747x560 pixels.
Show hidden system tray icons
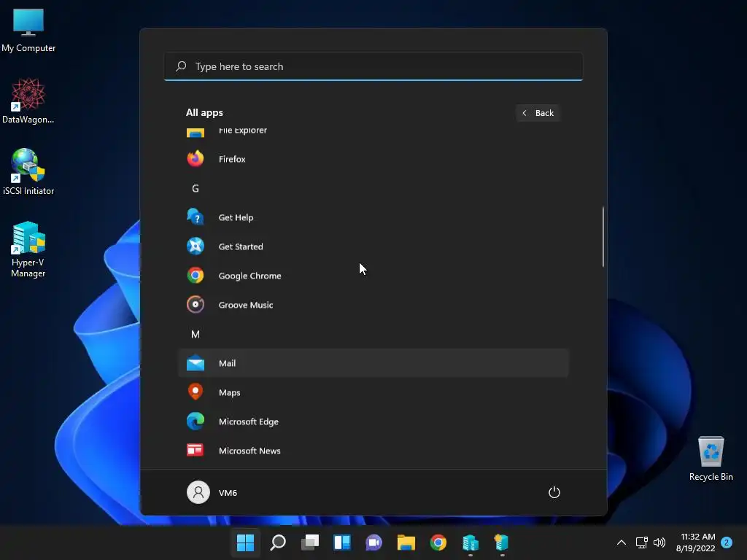[622, 542]
